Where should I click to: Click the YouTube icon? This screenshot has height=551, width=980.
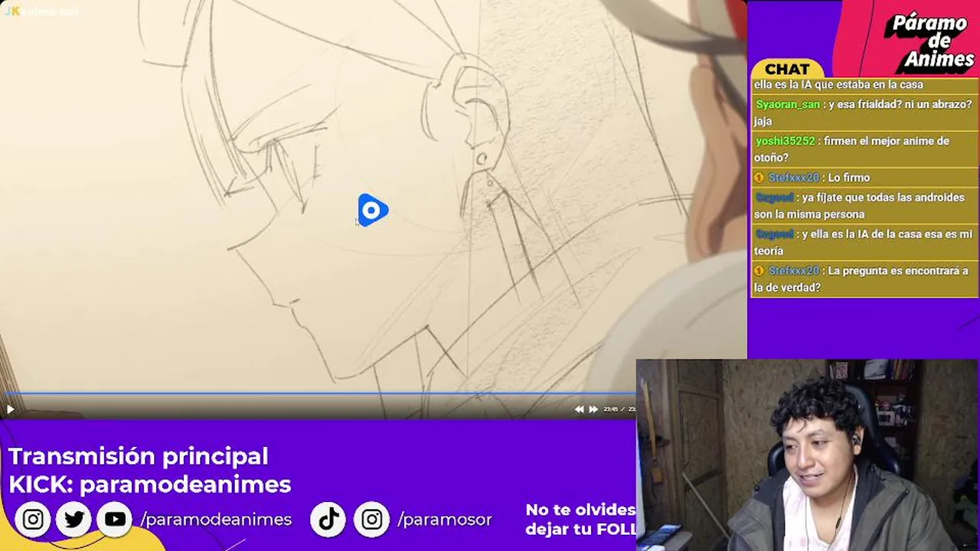click(x=116, y=520)
